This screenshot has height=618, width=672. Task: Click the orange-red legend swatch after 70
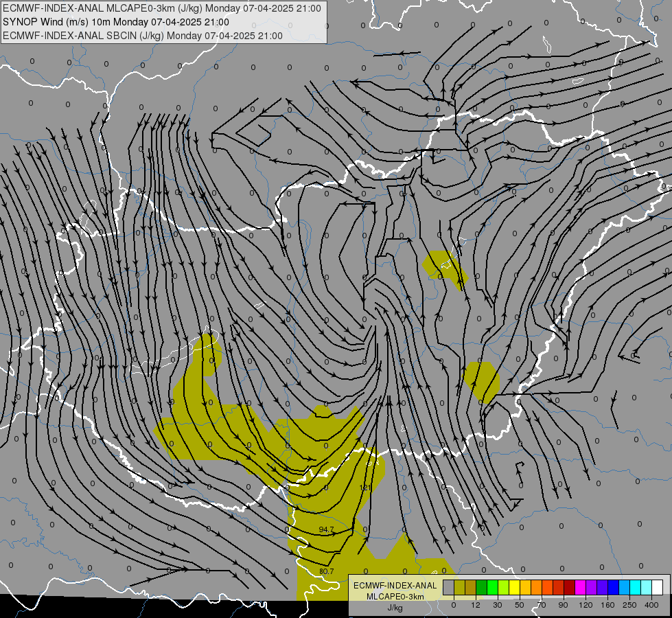coord(548,587)
